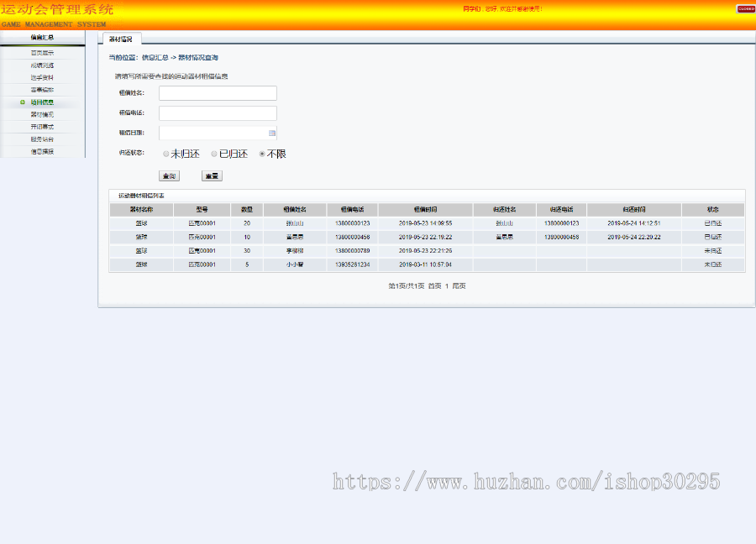756x544 pixels.
Task: Open 信息提报 from the sidebar
Action: (x=44, y=152)
